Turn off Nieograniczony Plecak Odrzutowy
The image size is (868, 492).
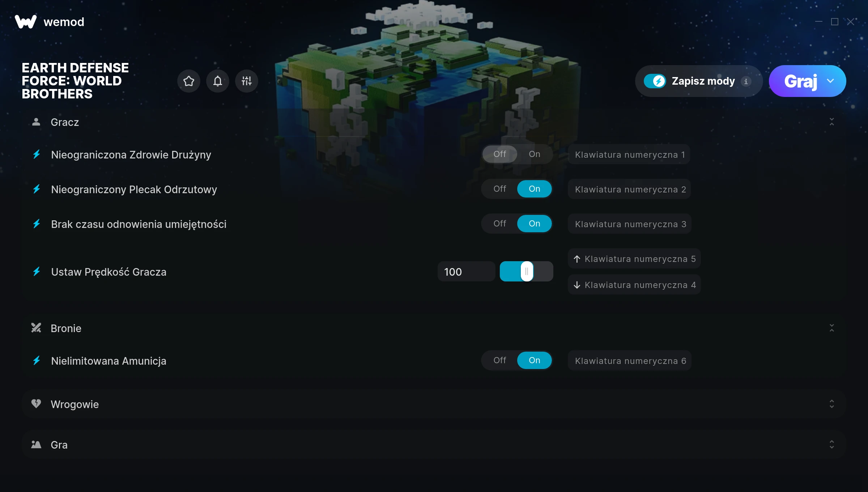[500, 189]
